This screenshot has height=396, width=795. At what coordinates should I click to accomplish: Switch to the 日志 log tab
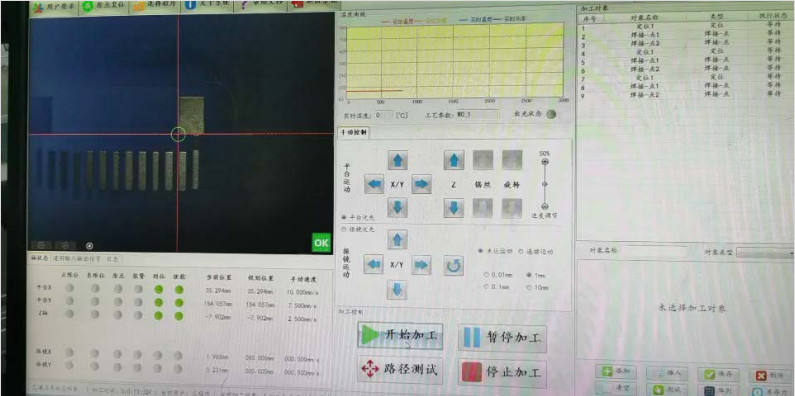[113, 259]
